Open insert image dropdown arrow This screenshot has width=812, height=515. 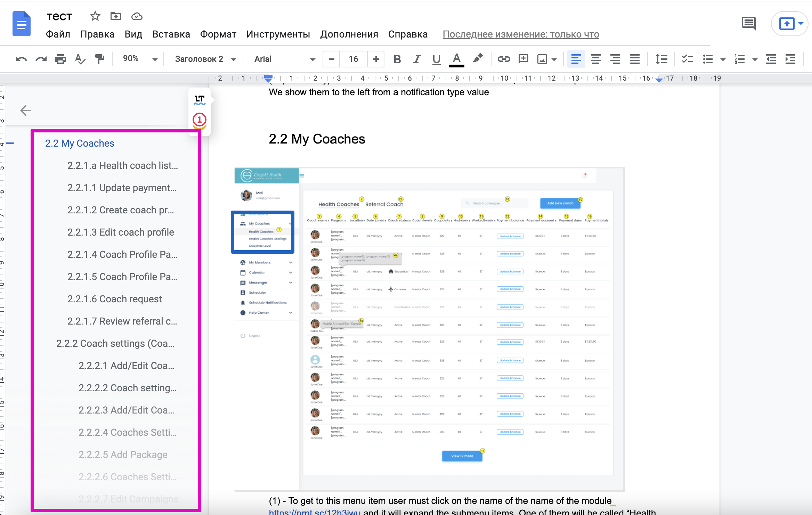point(554,59)
